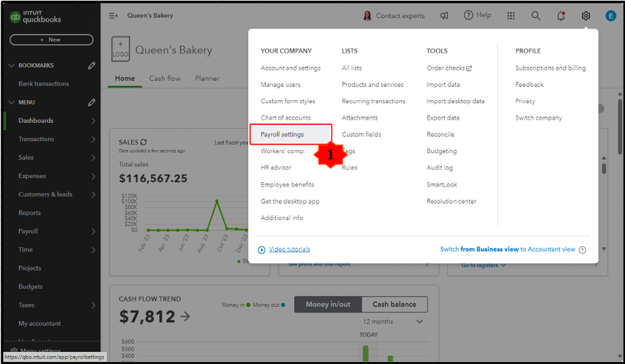Collapse the BOOKMARKS section
Viewport: 625px width, 364px height.
click(x=11, y=66)
